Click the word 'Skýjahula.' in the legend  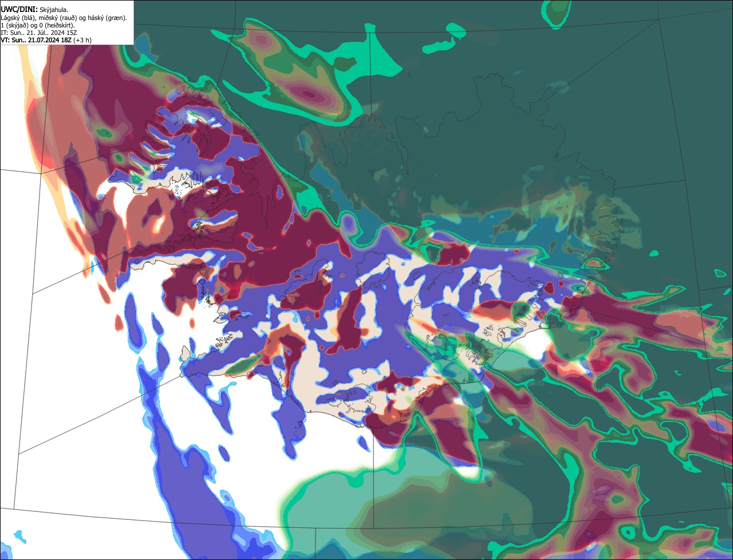(x=54, y=10)
